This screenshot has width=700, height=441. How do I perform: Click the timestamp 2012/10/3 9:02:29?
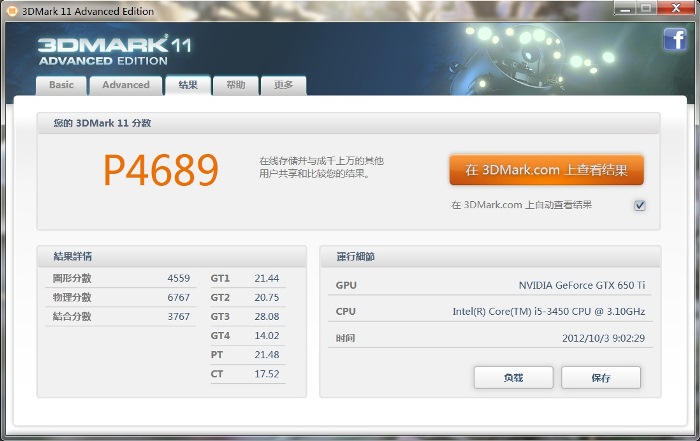[604, 338]
